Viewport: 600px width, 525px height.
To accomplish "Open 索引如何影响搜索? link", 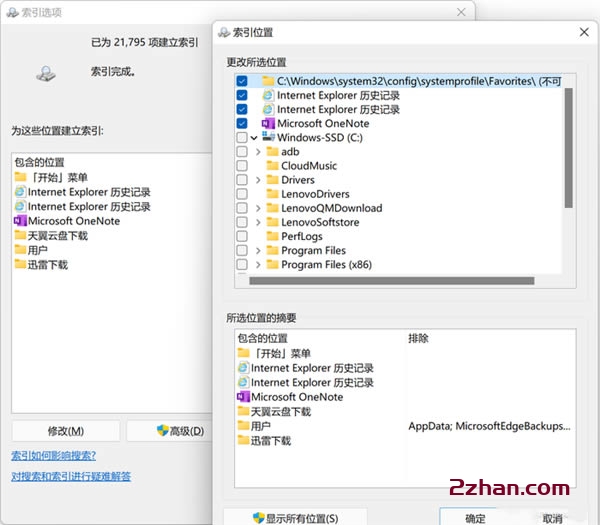I will (x=54, y=456).
